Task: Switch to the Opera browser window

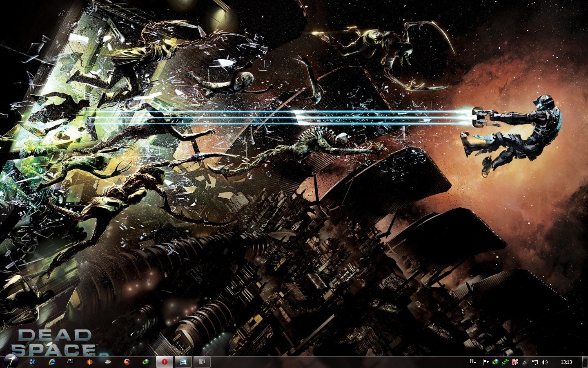Action: click(165, 362)
